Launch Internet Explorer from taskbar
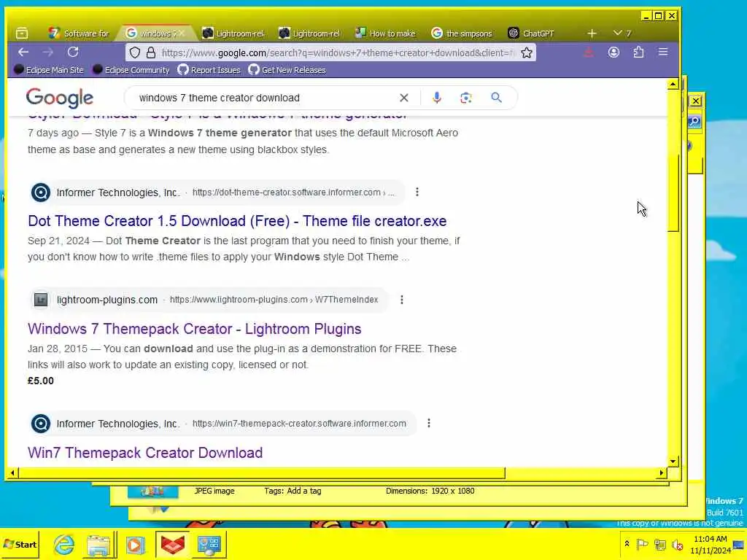 tap(64, 544)
